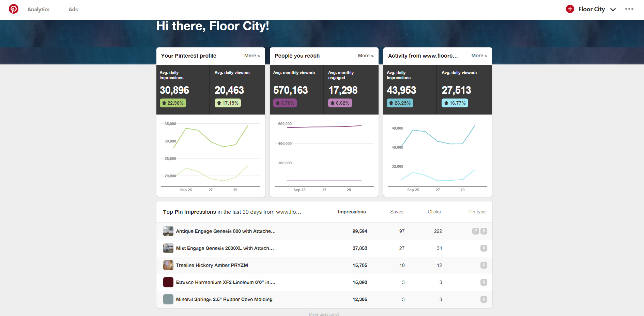Click the R pin type icon for Mist Engage

pos(484,248)
